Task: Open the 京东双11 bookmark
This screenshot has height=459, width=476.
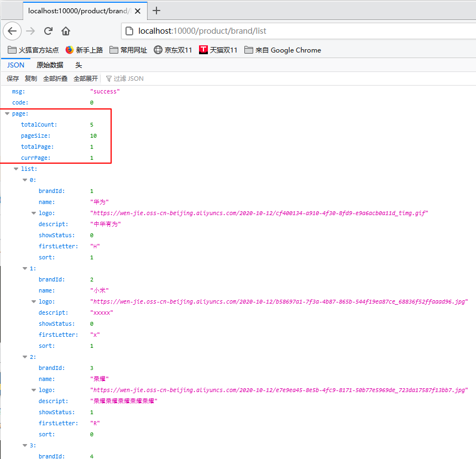Action: pos(172,50)
